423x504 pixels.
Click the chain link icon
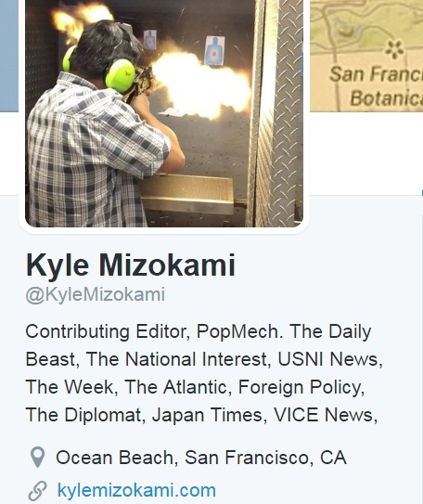[38, 491]
